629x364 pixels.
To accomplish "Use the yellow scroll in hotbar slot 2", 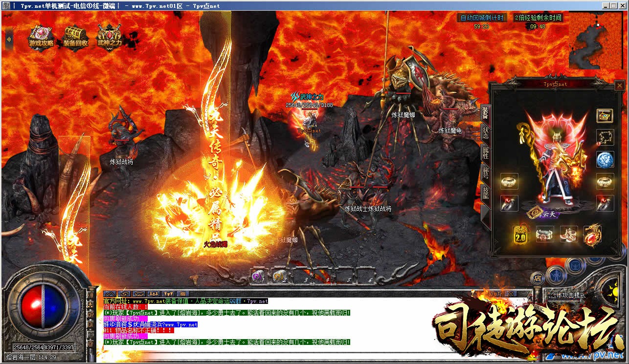I will tap(279, 276).
